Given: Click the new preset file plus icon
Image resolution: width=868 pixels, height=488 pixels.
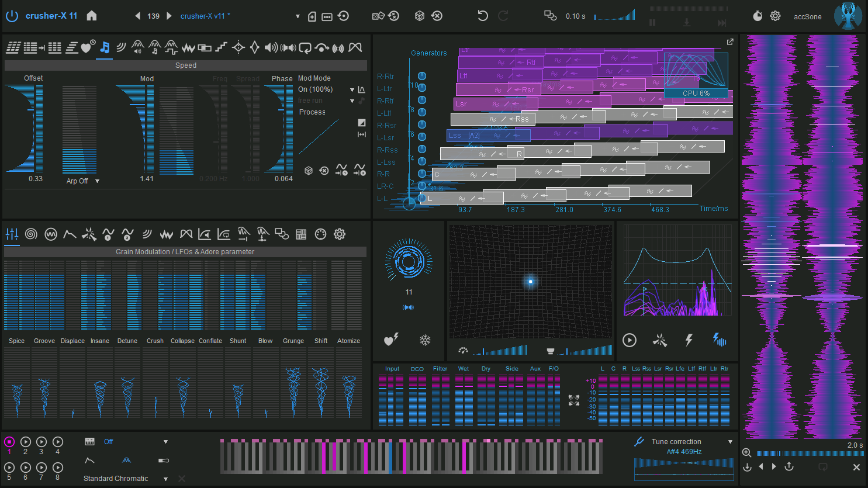Looking at the screenshot, I should point(312,16).
